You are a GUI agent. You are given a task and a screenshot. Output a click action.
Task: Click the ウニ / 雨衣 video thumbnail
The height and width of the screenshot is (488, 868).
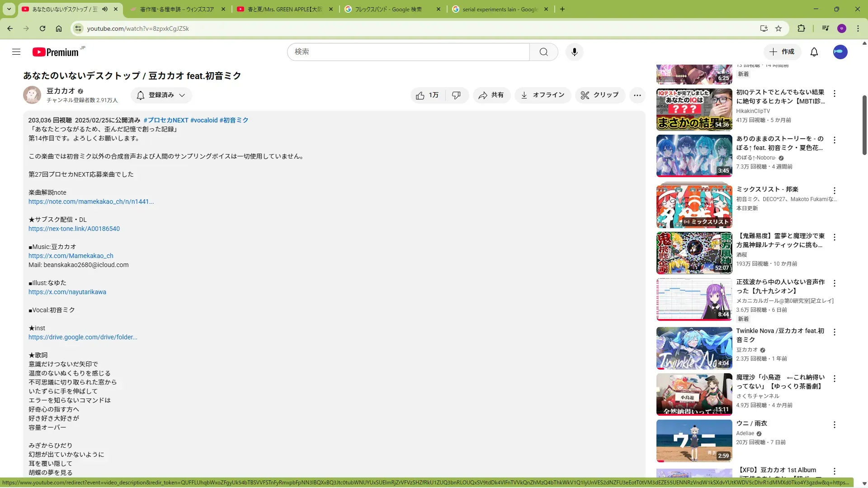click(x=694, y=441)
